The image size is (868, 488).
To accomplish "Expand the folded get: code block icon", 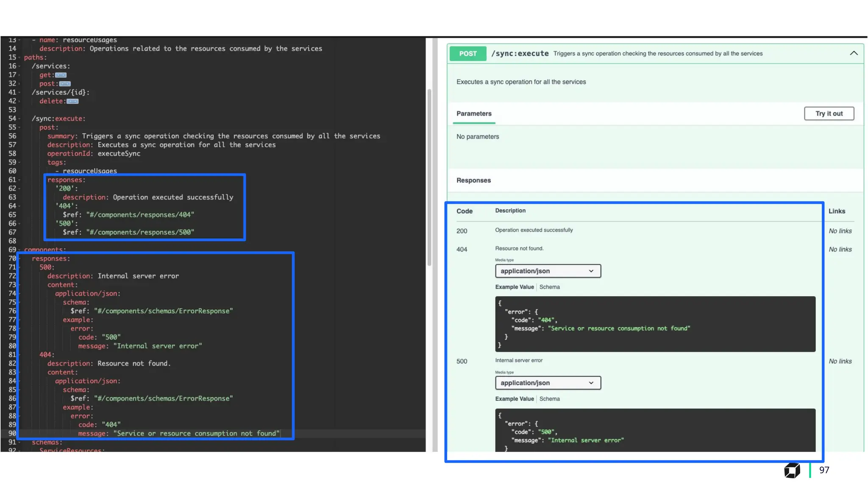I will coord(61,75).
